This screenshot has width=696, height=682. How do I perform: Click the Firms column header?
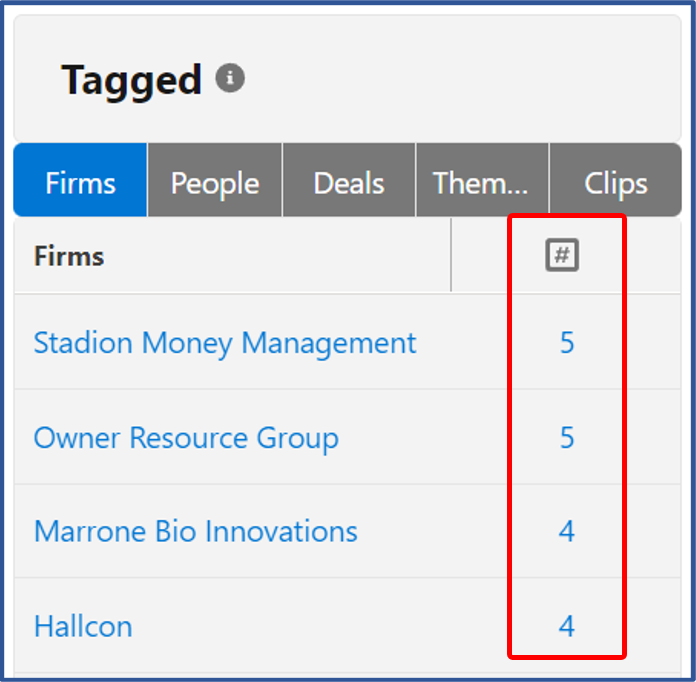point(69,256)
